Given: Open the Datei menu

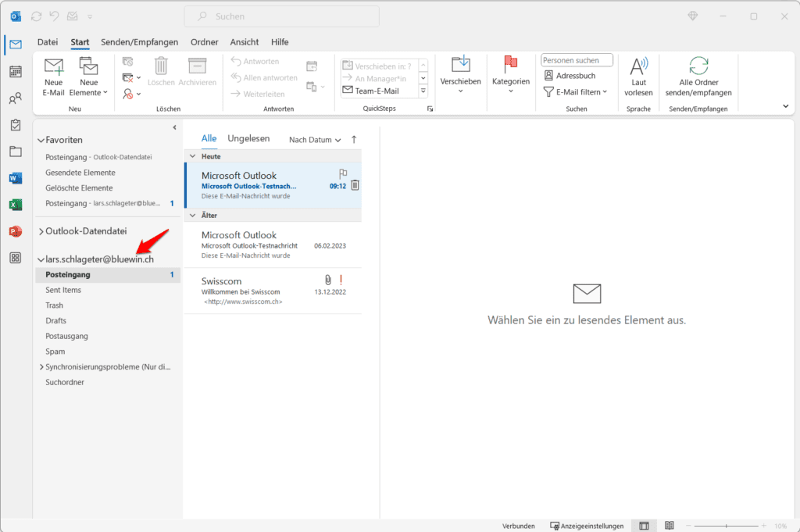Looking at the screenshot, I should pos(48,42).
